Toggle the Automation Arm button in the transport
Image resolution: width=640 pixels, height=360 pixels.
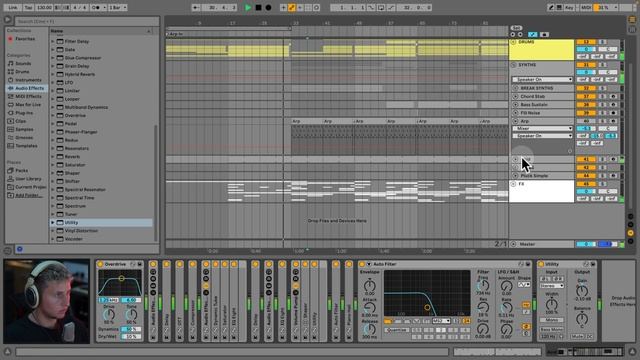[x=292, y=7]
